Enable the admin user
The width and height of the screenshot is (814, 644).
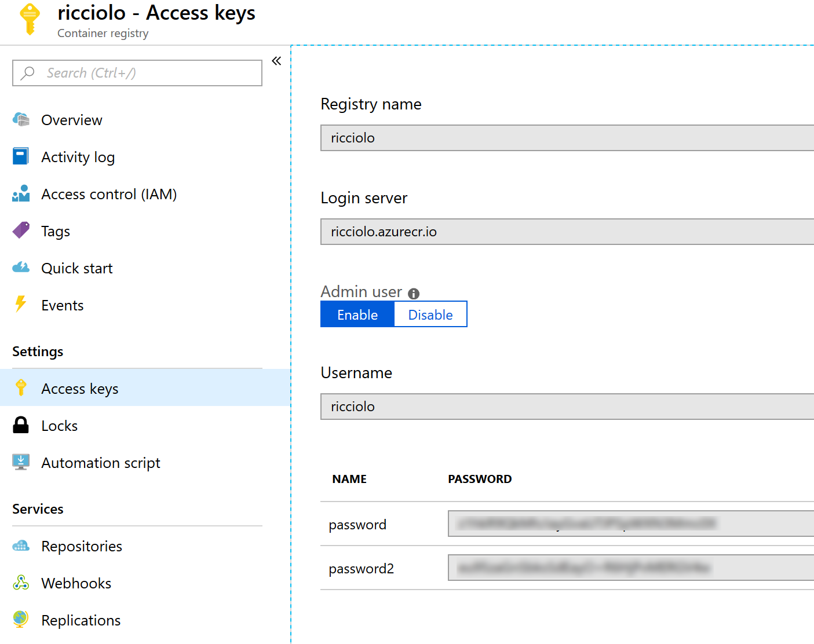357,314
